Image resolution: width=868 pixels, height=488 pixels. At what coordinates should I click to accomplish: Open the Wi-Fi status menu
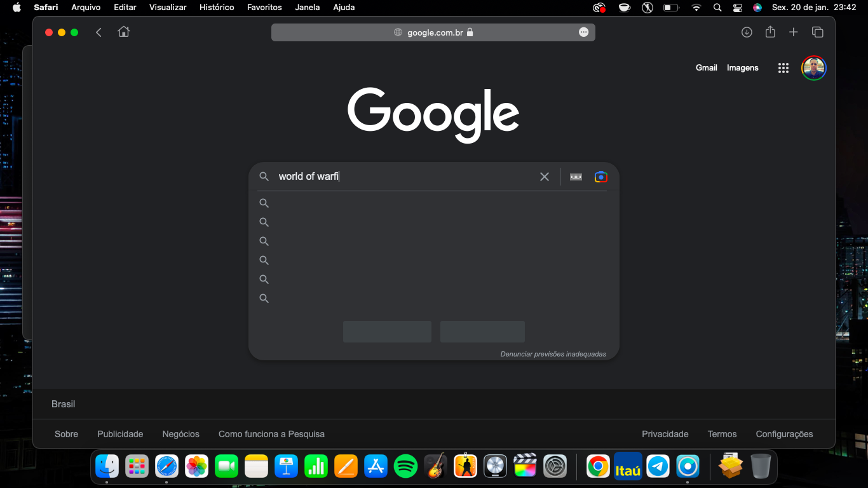696,8
